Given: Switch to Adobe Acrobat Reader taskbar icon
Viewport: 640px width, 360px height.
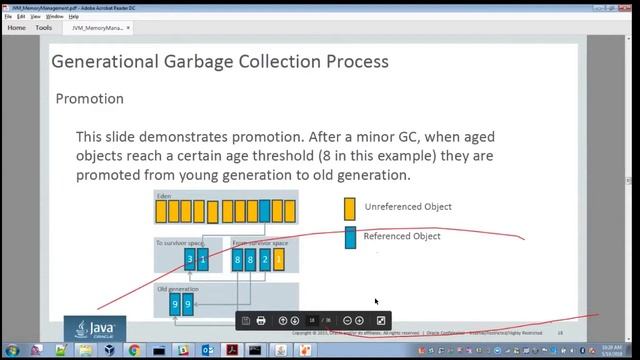Looking at the screenshot, I should tap(232, 350).
